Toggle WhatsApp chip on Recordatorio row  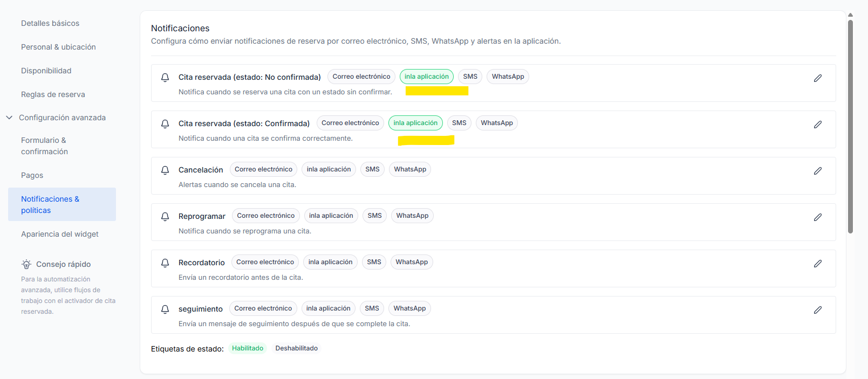click(x=412, y=262)
